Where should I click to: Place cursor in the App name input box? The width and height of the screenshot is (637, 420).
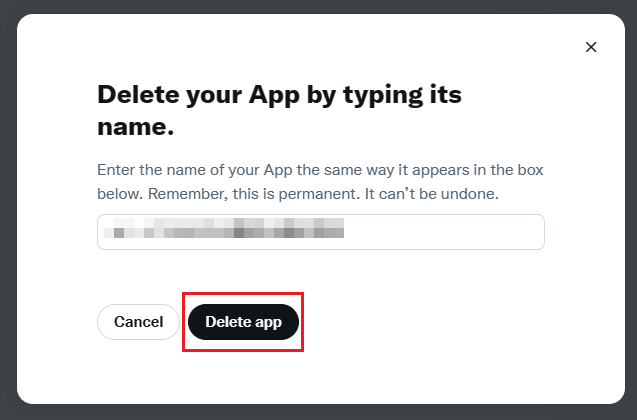[320, 232]
